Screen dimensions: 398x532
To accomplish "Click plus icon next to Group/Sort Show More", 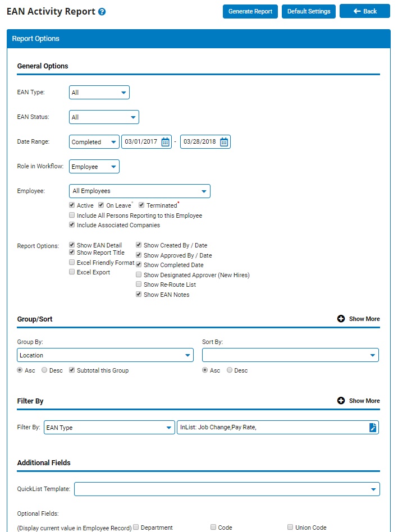I will [341, 319].
